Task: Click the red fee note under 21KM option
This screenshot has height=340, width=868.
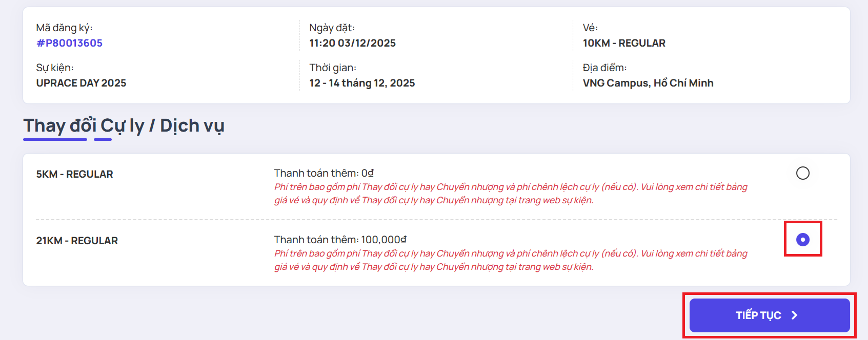Action: tap(510, 260)
